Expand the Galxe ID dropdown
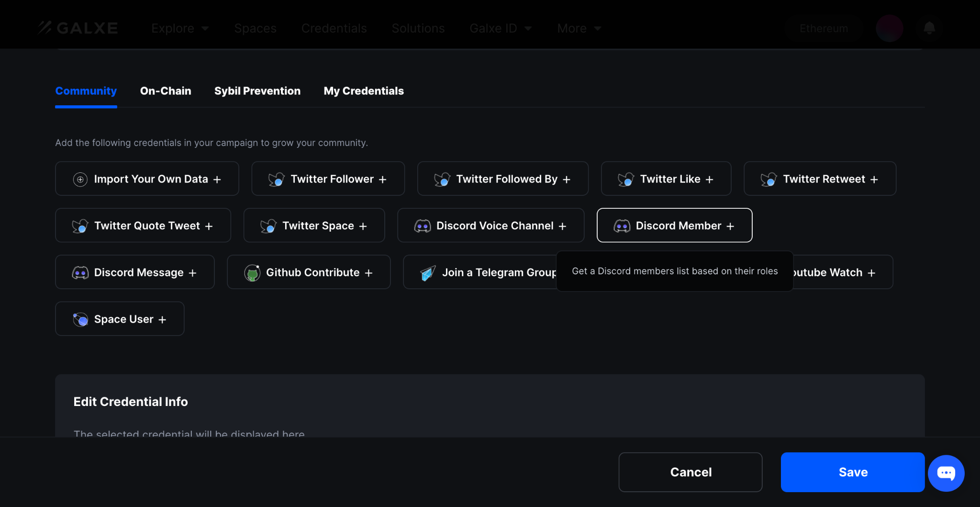This screenshot has height=507, width=980. [501, 28]
